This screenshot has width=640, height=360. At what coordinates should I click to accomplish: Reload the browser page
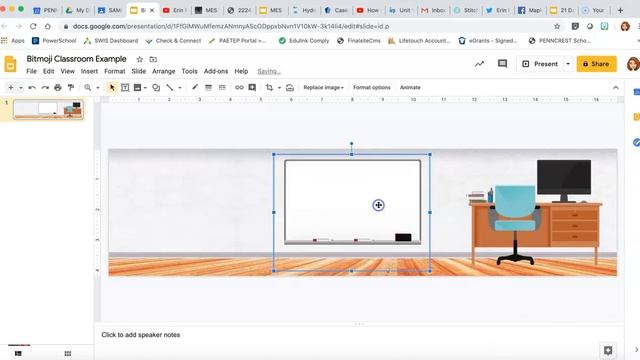[33, 27]
